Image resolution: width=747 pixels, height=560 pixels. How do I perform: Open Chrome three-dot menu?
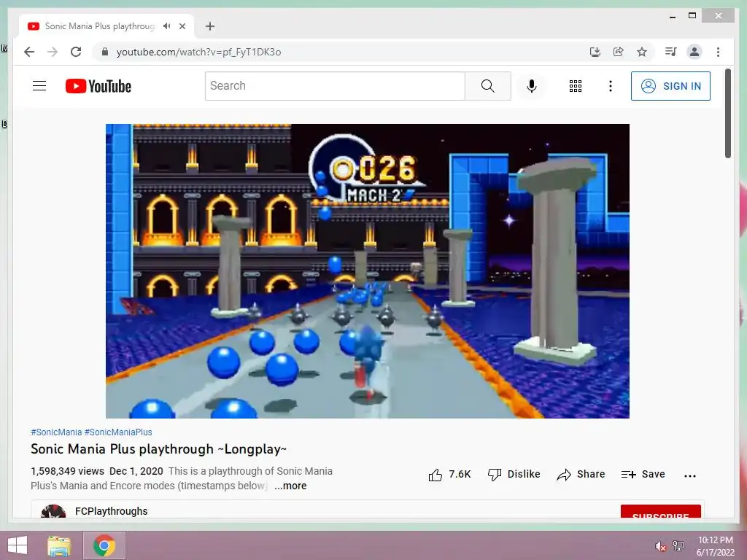(x=718, y=52)
